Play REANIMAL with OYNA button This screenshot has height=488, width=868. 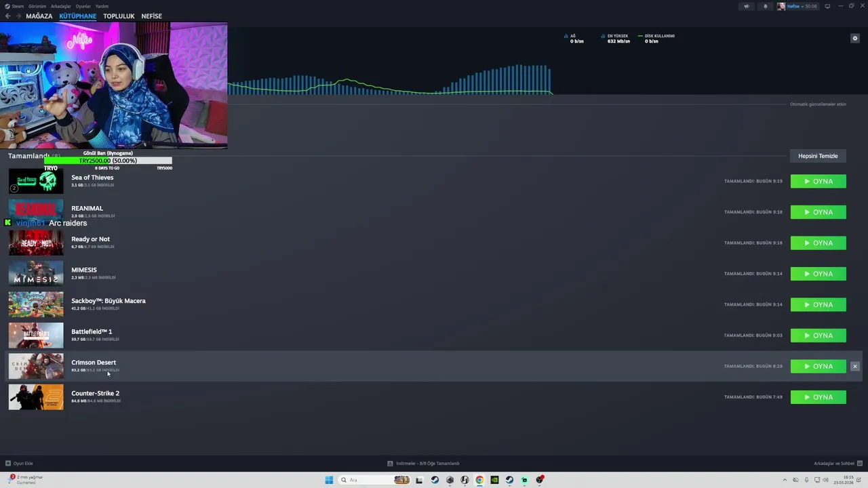(x=818, y=212)
